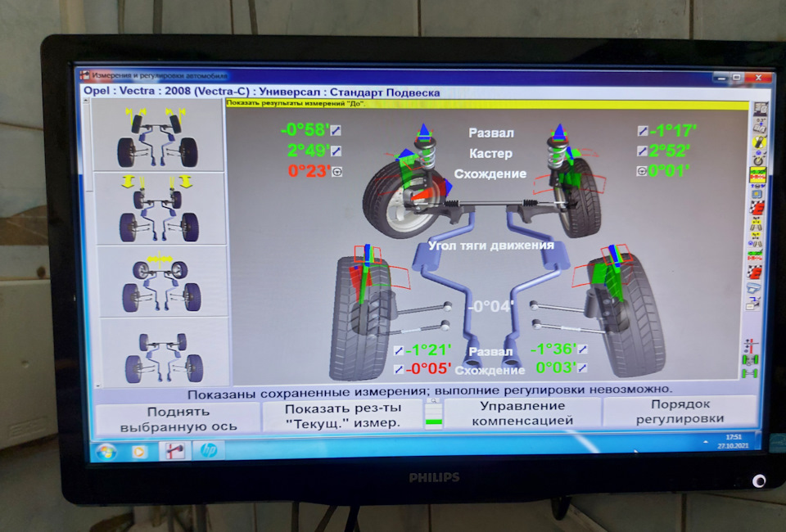Click rear-right toe value 0°03'

(556, 367)
